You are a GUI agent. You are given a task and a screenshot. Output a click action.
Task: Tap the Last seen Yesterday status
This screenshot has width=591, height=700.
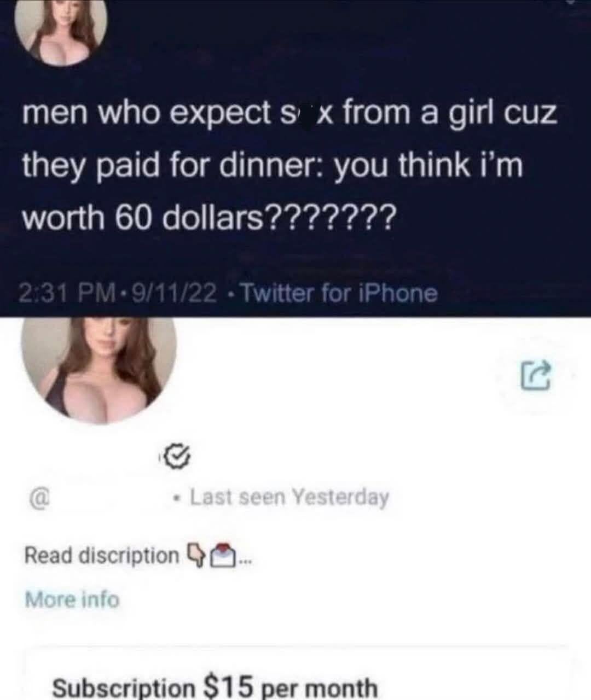pos(289,497)
